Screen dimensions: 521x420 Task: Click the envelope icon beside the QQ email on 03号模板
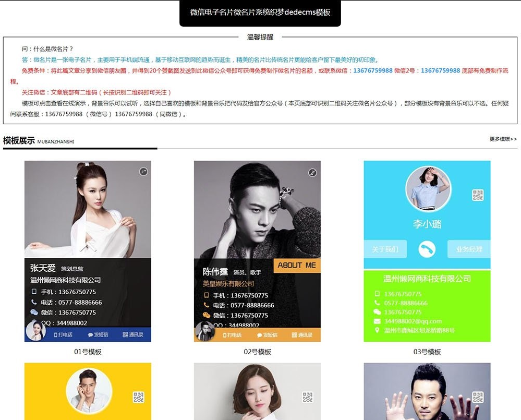[377, 321]
